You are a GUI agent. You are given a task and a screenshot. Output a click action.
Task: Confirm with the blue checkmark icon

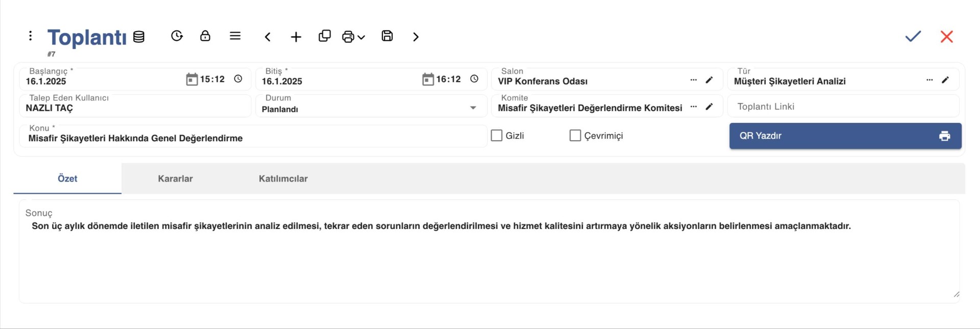pyautogui.click(x=913, y=36)
